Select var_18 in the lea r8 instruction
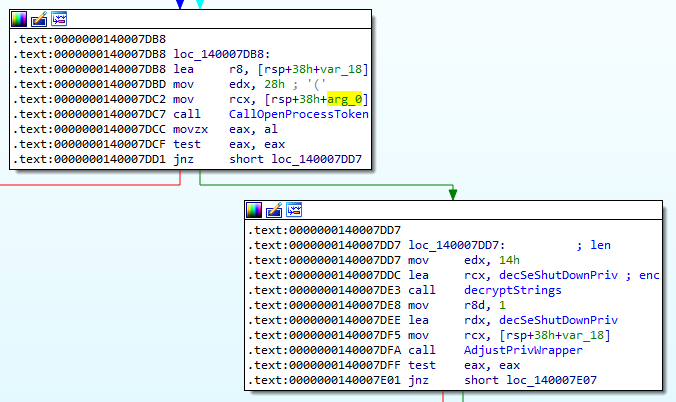The width and height of the screenshot is (676, 402). 344,69
